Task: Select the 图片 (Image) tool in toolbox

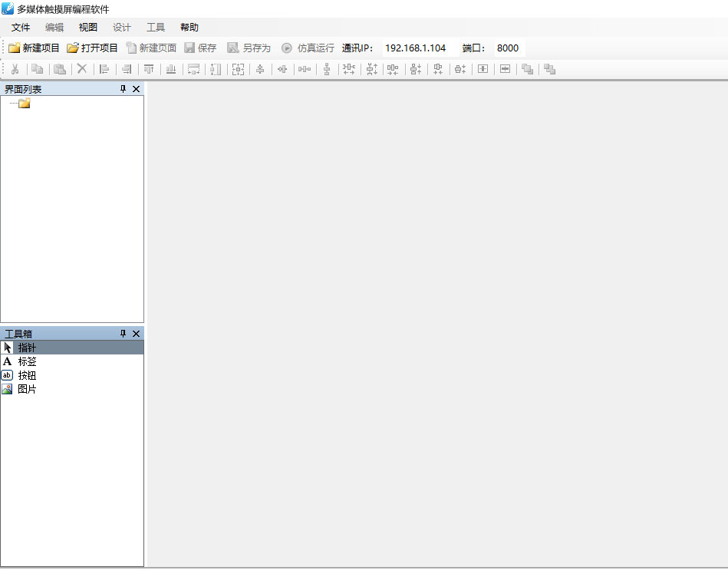Action: point(27,389)
